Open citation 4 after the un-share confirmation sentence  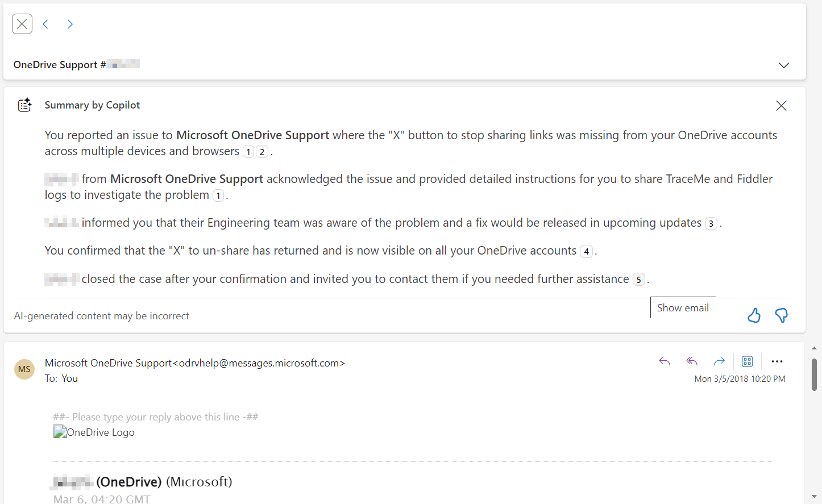click(586, 251)
